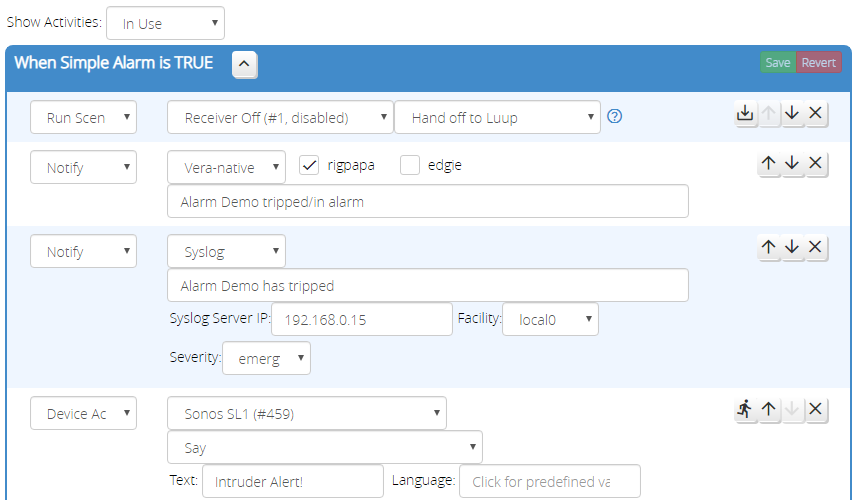This screenshot has width=856, height=500.
Task: Remove the Syslog notify action
Action: point(816,247)
